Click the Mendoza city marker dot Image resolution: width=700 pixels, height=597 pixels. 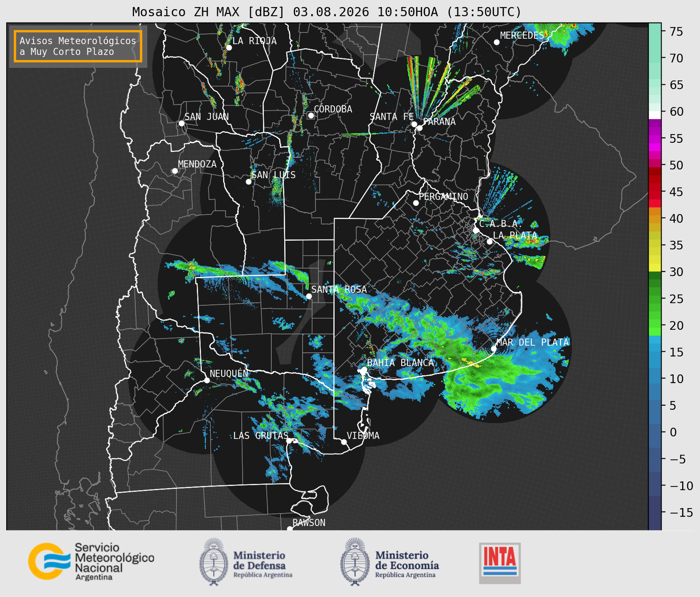175,171
